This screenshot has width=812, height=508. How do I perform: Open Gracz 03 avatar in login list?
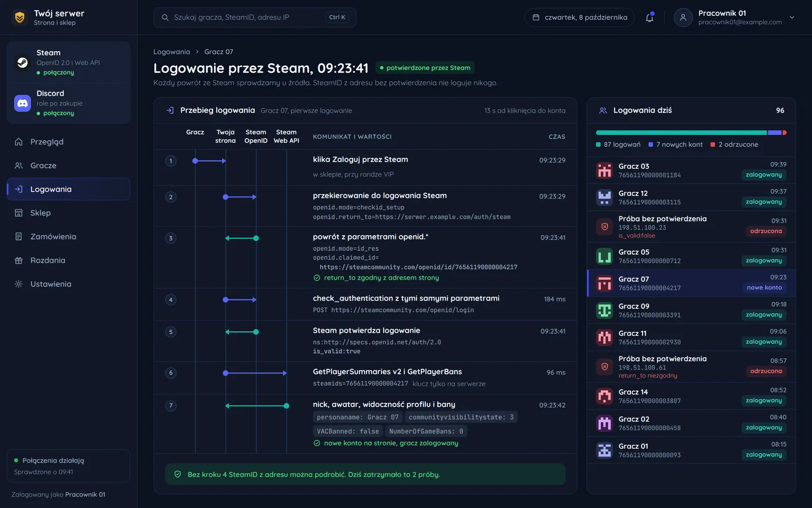(604, 170)
